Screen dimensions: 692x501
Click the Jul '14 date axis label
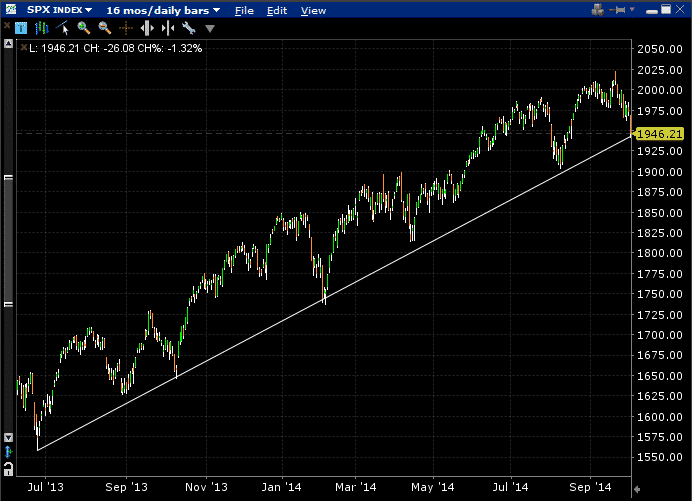(x=510, y=487)
